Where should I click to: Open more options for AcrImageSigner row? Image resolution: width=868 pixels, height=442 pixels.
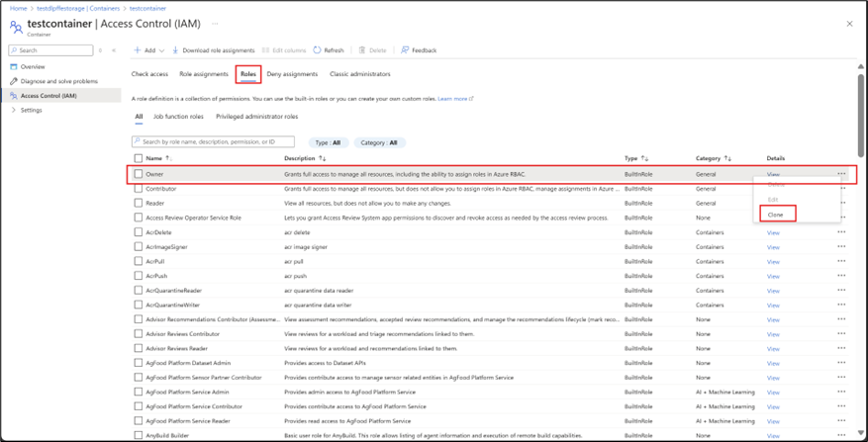pyautogui.click(x=841, y=247)
